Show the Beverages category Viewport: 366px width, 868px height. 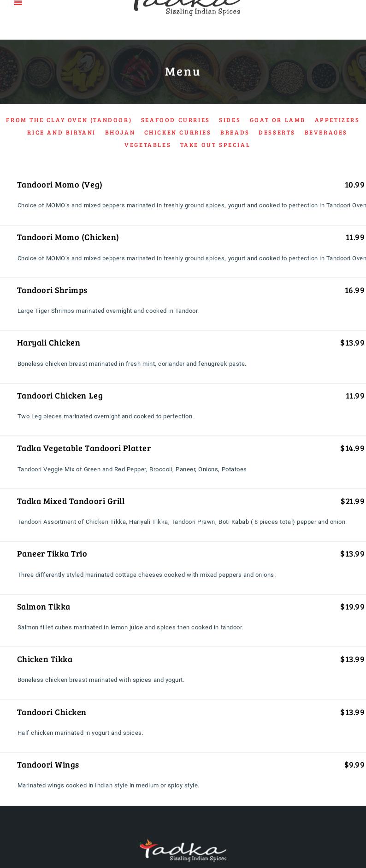325,133
